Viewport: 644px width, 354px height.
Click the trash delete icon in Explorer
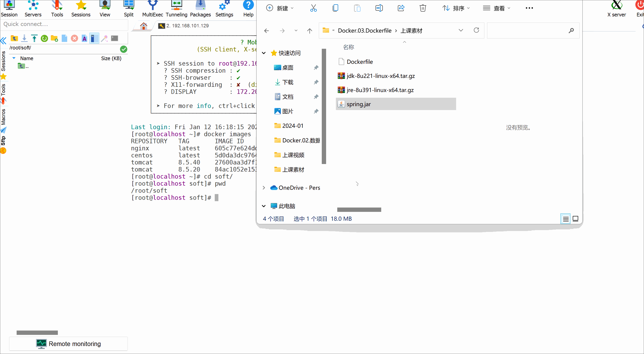(x=422, y=8)
